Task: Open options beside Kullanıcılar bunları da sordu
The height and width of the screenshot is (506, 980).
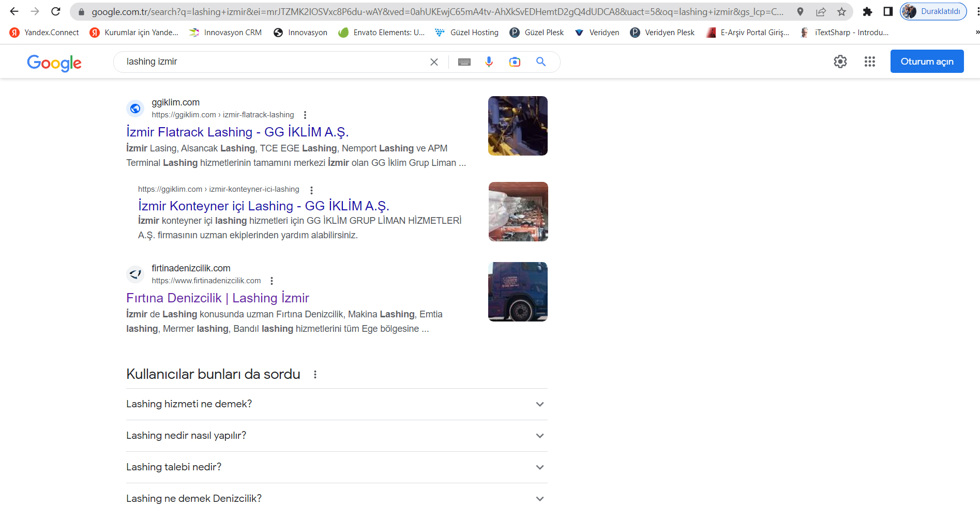Action: tap(315, 374)
